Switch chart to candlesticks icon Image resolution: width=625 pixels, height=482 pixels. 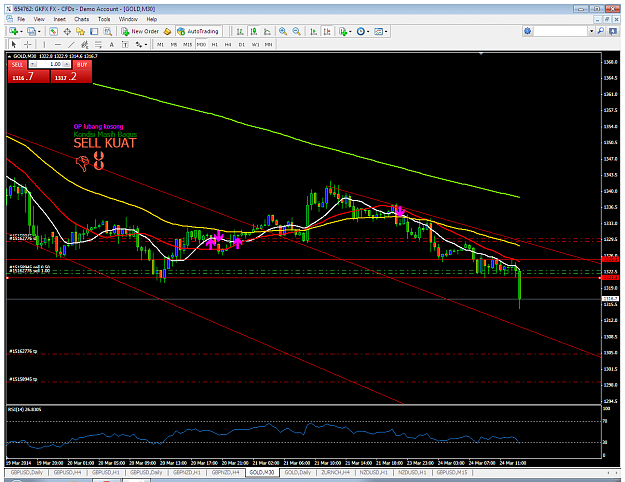tap(254, 31)
